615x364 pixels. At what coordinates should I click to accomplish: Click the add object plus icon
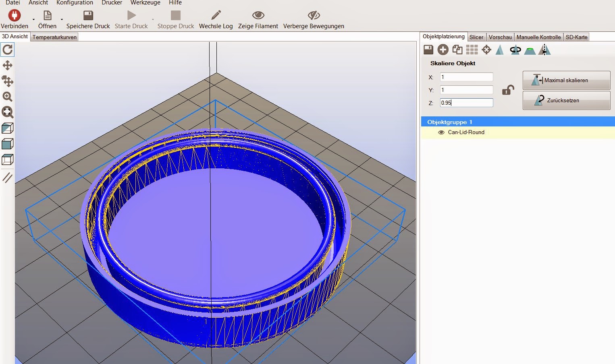(443, 50)
